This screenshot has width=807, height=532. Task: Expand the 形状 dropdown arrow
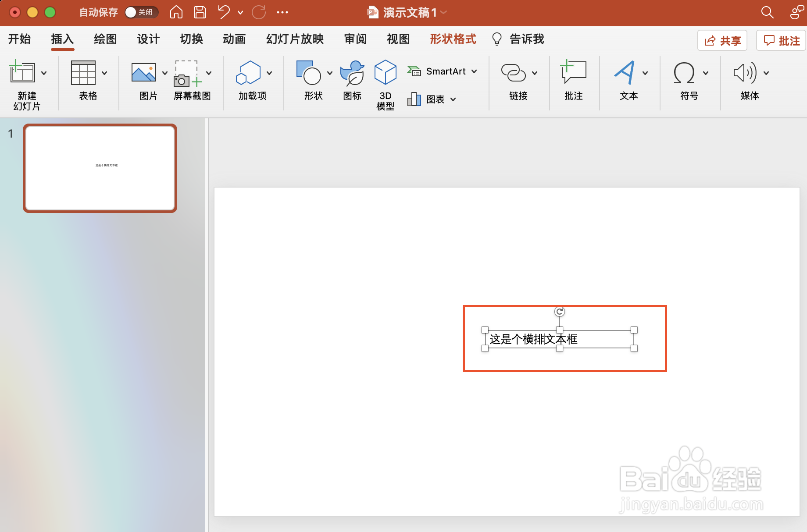(x=330, y=73)
